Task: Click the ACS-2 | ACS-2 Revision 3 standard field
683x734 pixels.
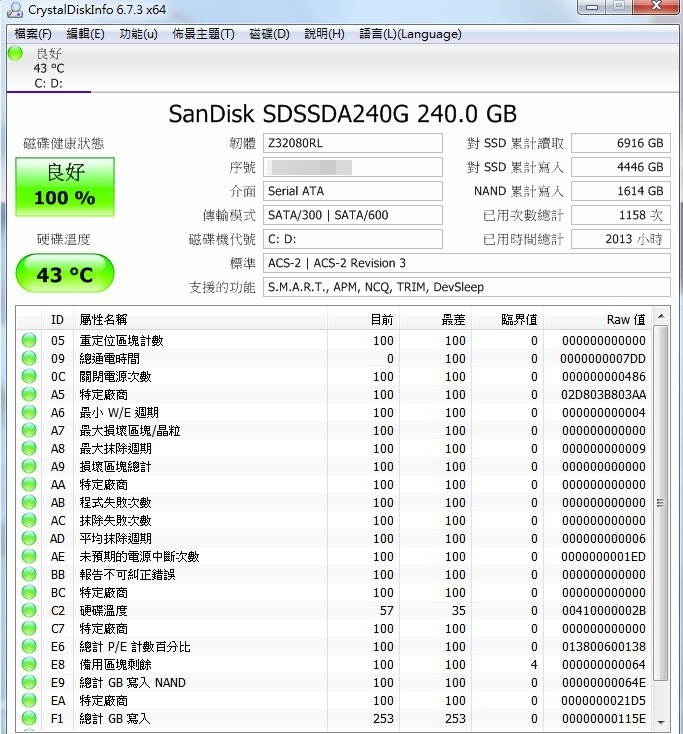Action: (x=467, y=263)
